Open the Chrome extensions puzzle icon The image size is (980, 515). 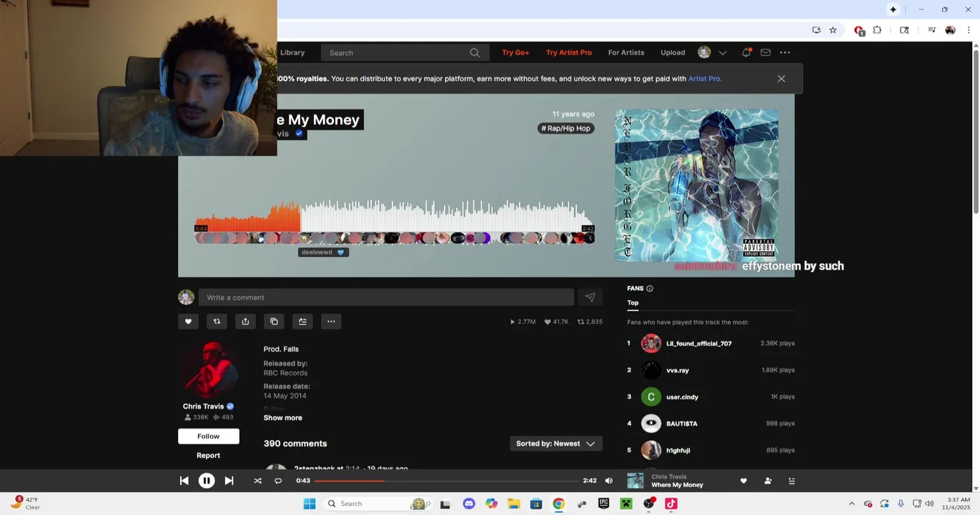pos(877,30)
